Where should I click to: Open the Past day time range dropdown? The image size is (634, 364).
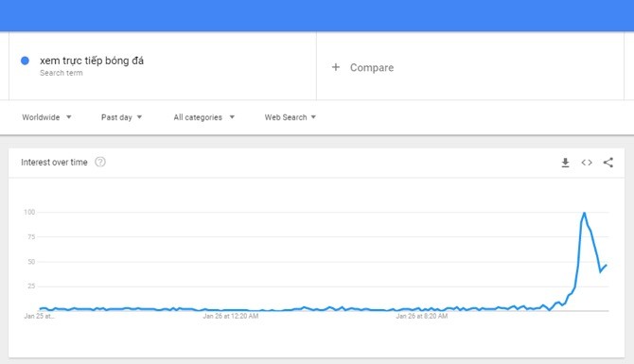(x=121, y=117)
